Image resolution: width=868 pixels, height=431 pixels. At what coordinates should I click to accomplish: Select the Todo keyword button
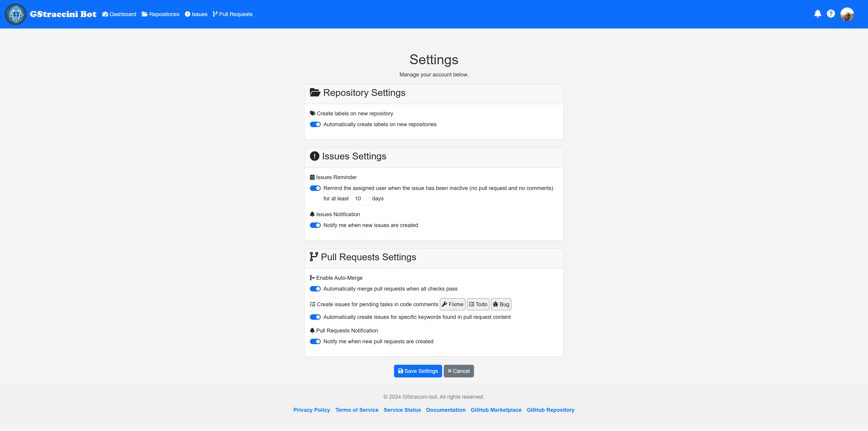pyautogui.click(x=478, y=304)
